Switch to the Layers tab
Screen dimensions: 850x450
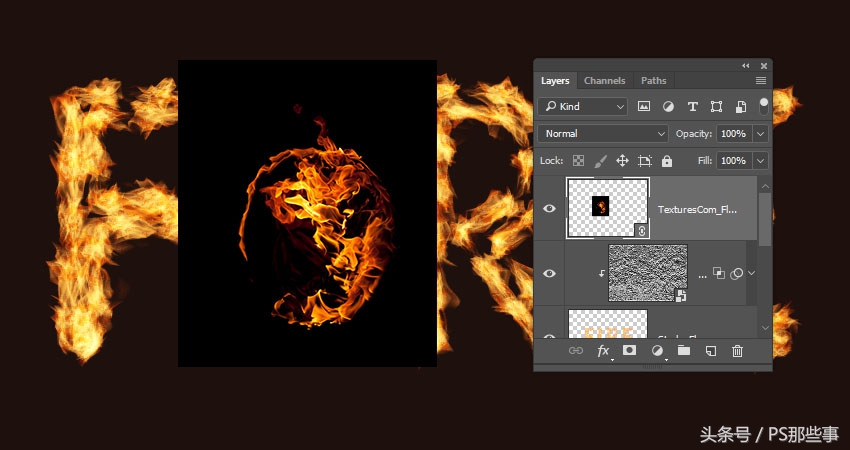[x=555, y=81]
